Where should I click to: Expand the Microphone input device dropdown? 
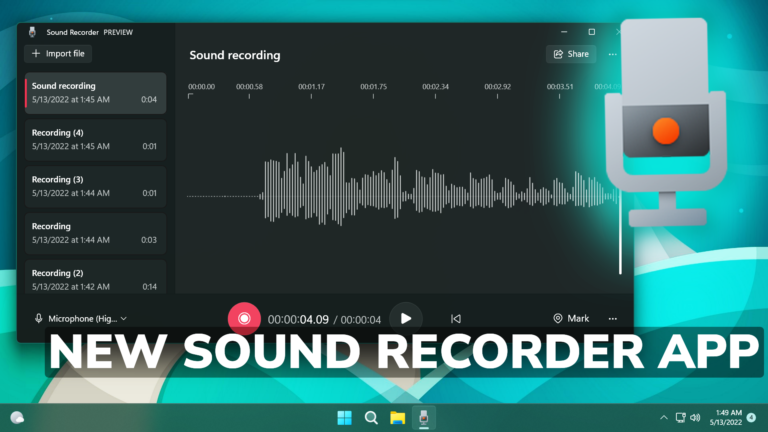click(82, 319)
